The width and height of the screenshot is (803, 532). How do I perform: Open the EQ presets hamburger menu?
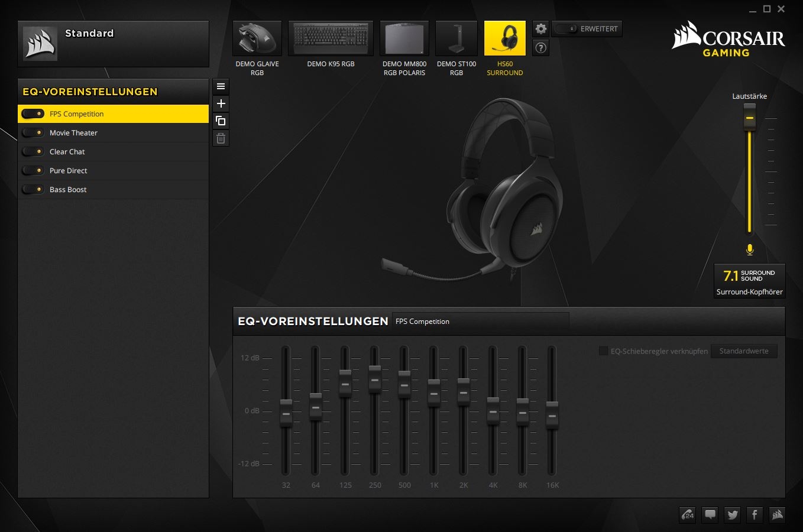(x=221, y=86)
